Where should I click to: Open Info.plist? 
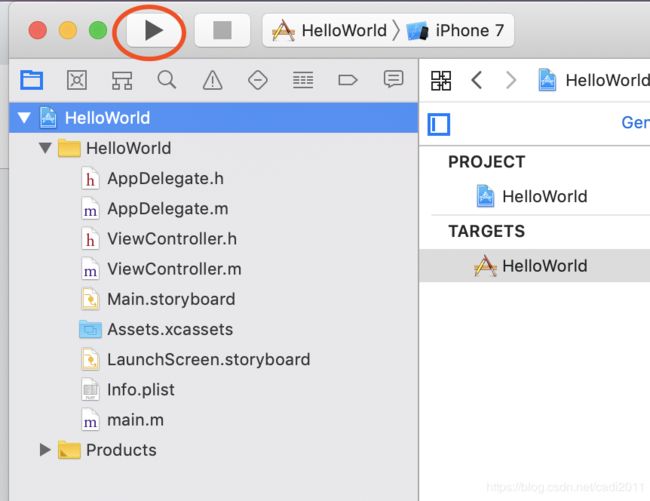tap(128, 390)
